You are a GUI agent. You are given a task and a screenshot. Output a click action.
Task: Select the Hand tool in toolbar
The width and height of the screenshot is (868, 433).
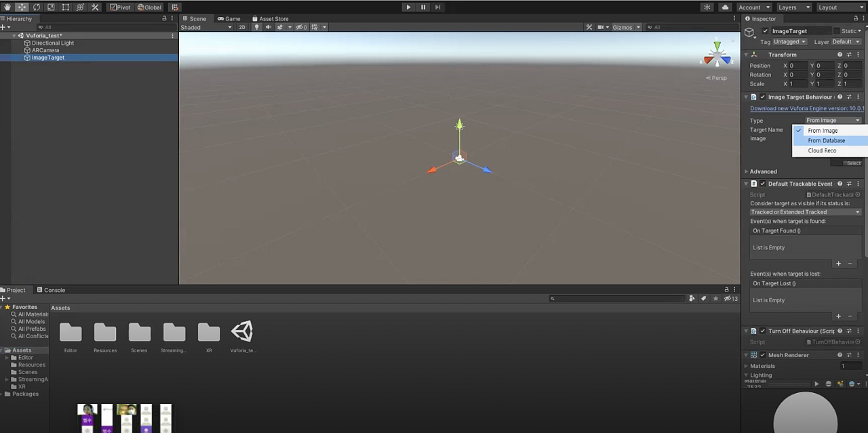(7, 7)
